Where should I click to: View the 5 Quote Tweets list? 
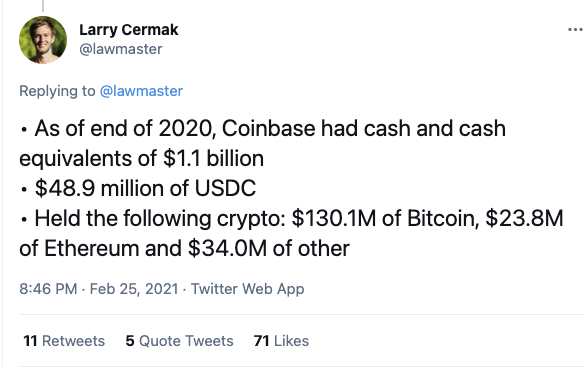click(x=179, y=341)
